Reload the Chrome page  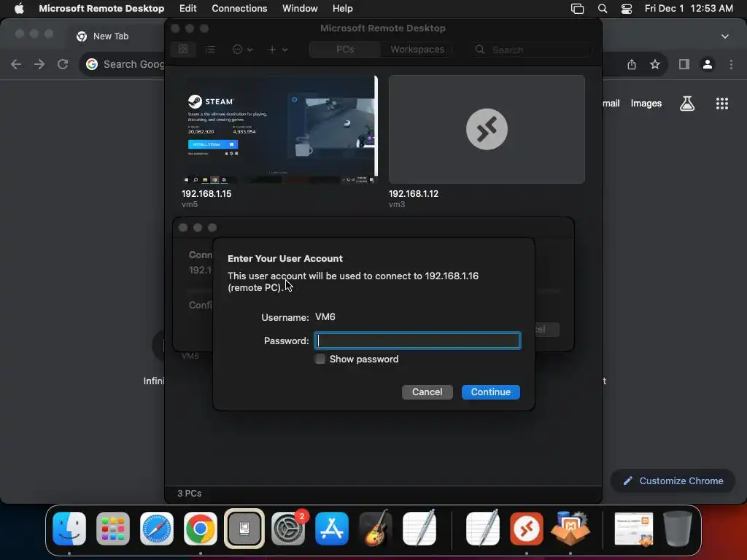[63, 64]
